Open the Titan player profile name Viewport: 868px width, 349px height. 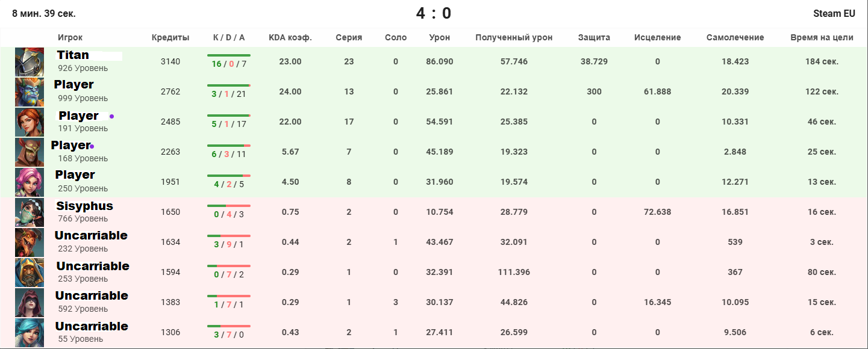pyautogui.click(x=73, y=55)
